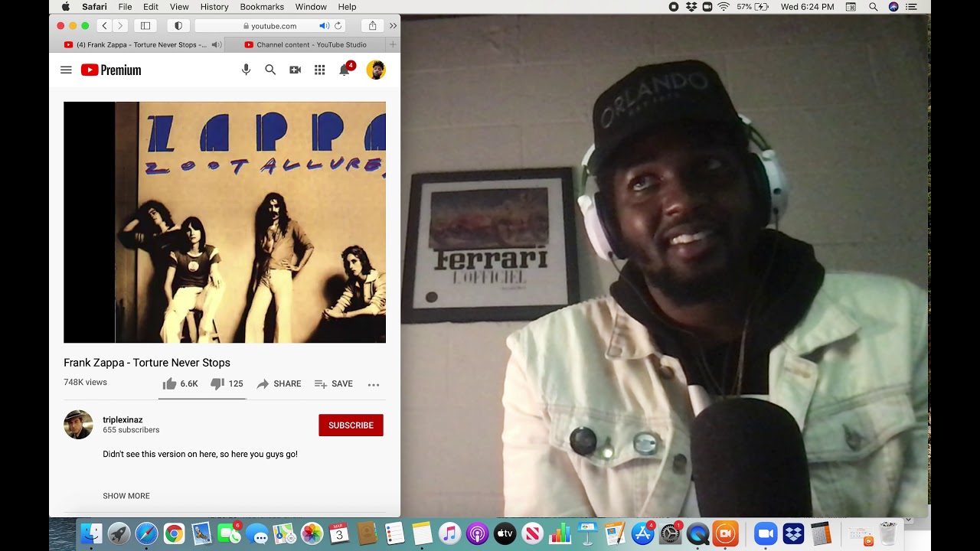The height and width of the screenshot is (551, 980).
Task: Open the History menu
Action: pyautogui.click(x=214, y=7)
